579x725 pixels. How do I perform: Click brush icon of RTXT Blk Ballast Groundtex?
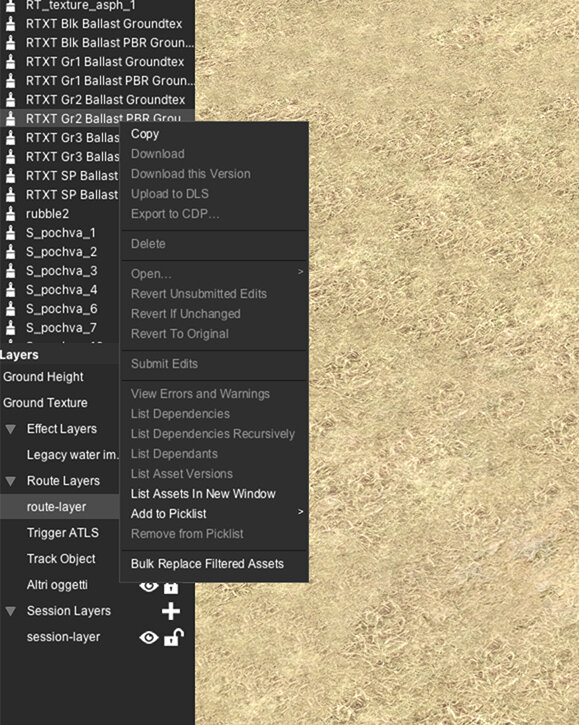tap(10, 24)
